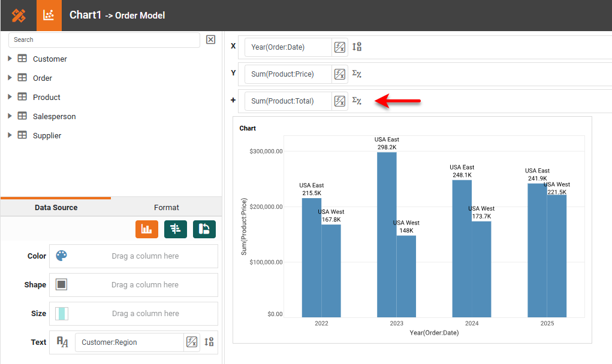This screenshot has height=364, width=612.
Task: Click the aggregate icon next to Sum(Product:Total)
Action: 357,101
